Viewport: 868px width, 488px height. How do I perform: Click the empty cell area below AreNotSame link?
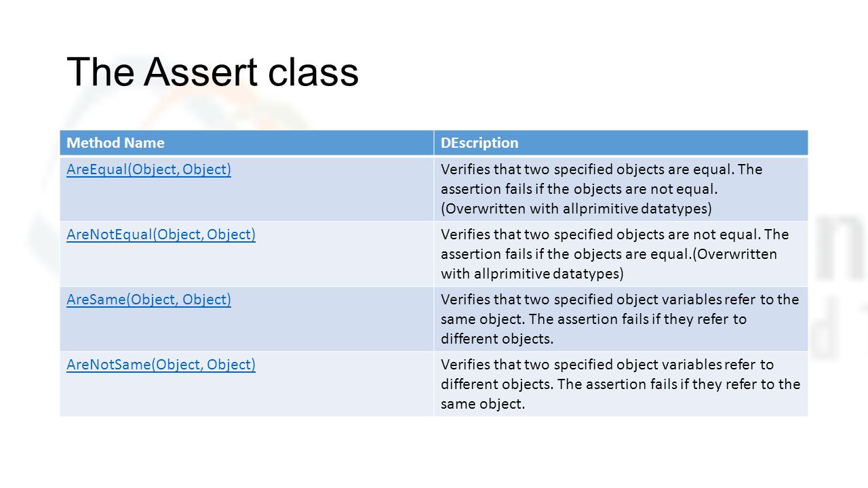click(x=247, y=396)
